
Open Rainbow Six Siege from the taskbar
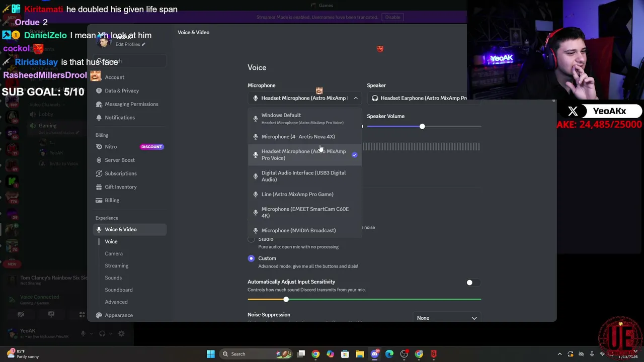tap(434, 354)
